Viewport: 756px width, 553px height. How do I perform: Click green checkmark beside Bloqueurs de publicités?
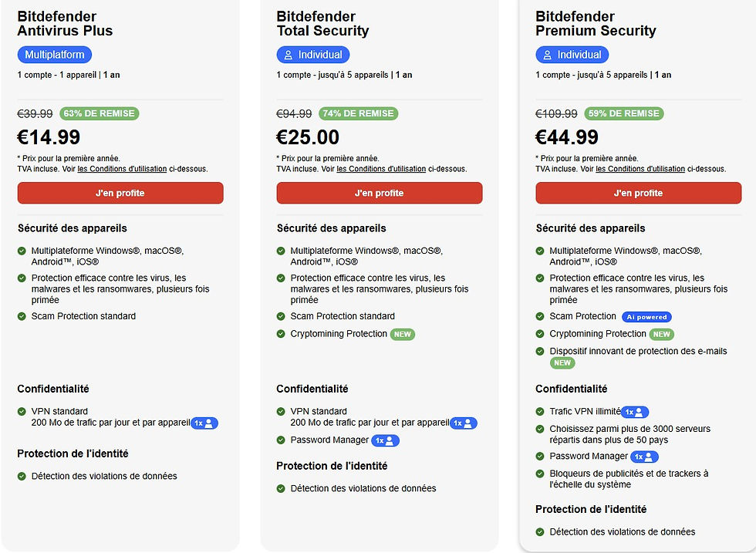click(x=540, y=474)
